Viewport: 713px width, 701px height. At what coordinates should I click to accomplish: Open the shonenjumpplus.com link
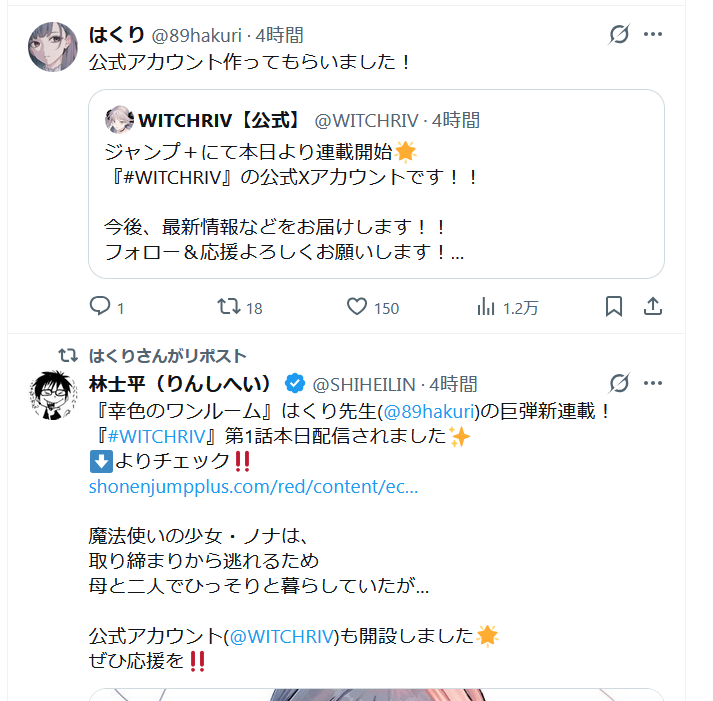point(253,486)
